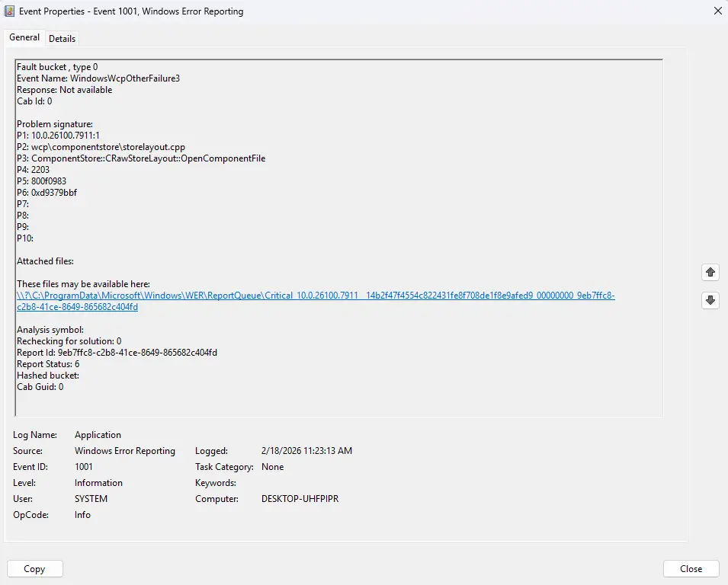
Task: Select the 'Response: Not available' line
Action: (65, 90)
